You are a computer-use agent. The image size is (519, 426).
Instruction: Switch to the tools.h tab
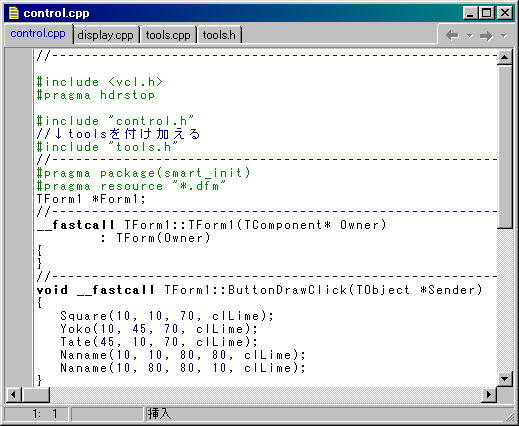[x=219, y=35]
